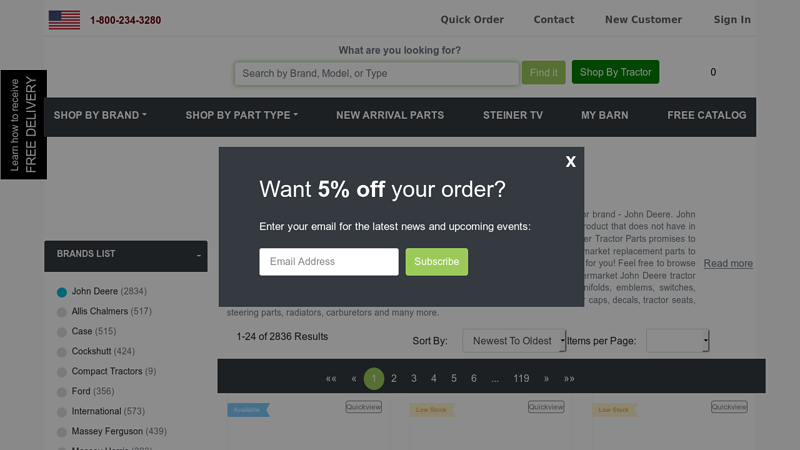The image size is (800, 450).
Task: Open Quickview on the first product
Action: [x=363, y=407]
